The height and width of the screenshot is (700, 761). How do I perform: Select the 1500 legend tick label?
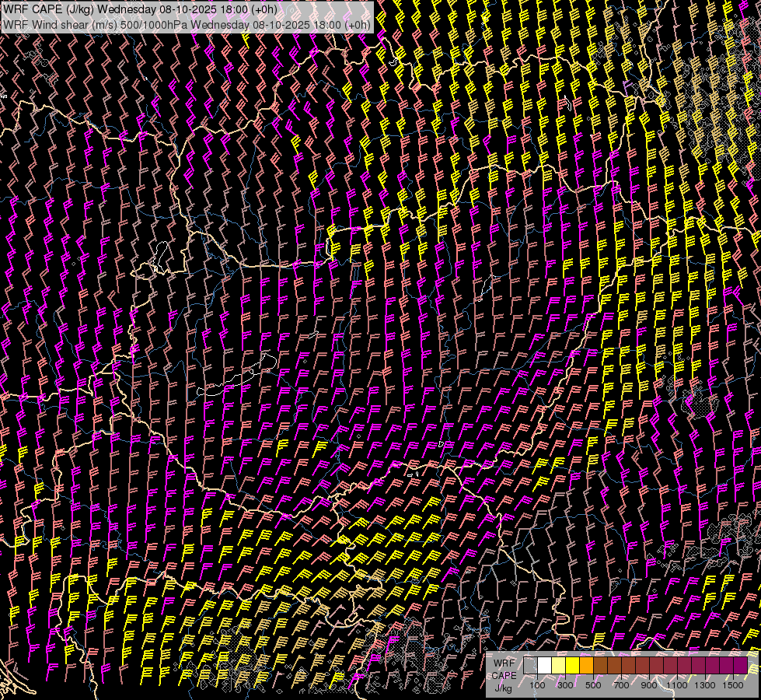coord(733,685)
